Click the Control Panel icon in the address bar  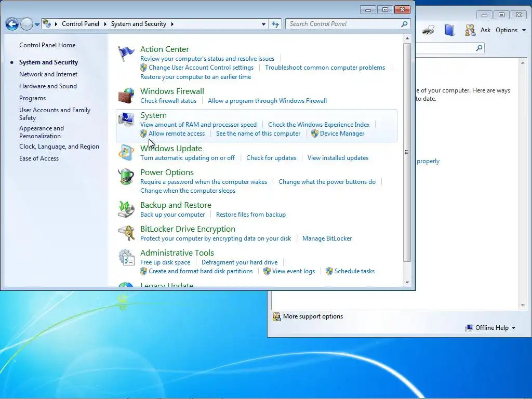[47, 24]
